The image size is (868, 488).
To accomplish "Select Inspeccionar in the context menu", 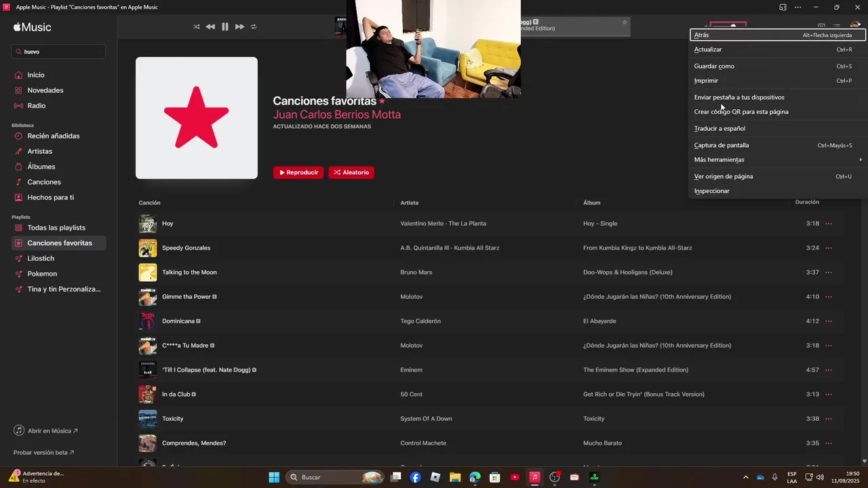I will [x=778, y=191].
